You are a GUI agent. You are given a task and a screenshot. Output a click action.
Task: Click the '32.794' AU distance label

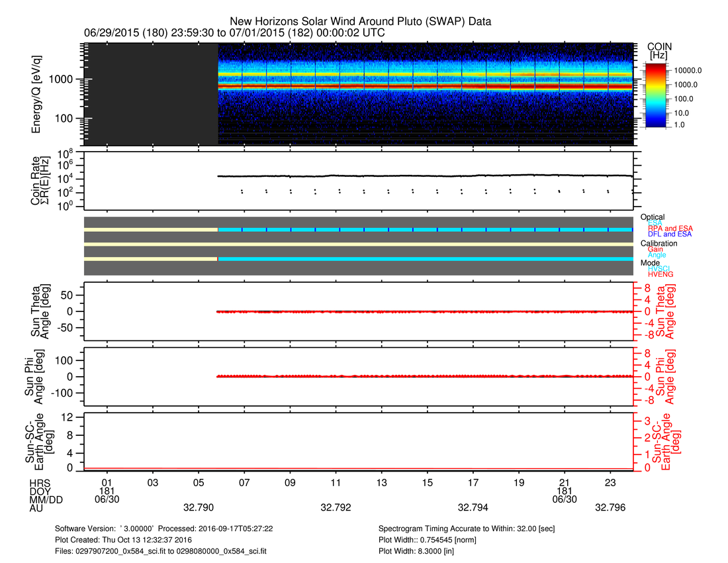pyautogui.click(x=473, y=508)
